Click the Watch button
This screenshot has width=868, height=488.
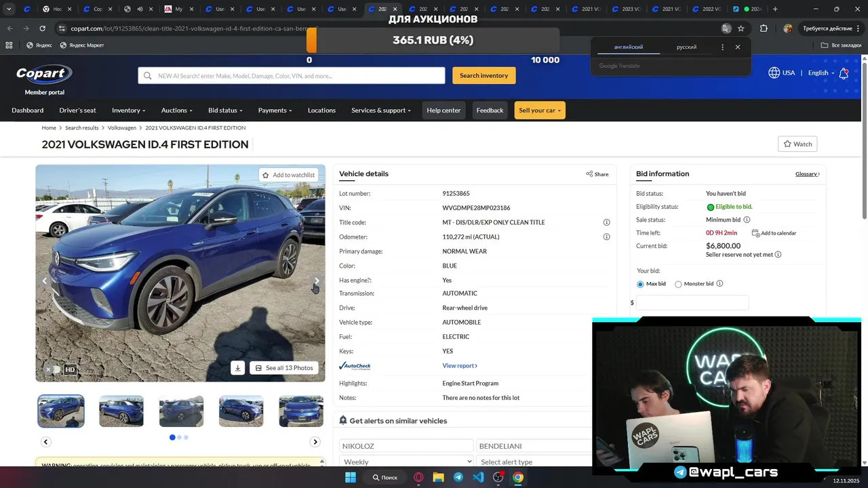coord(797,144)
